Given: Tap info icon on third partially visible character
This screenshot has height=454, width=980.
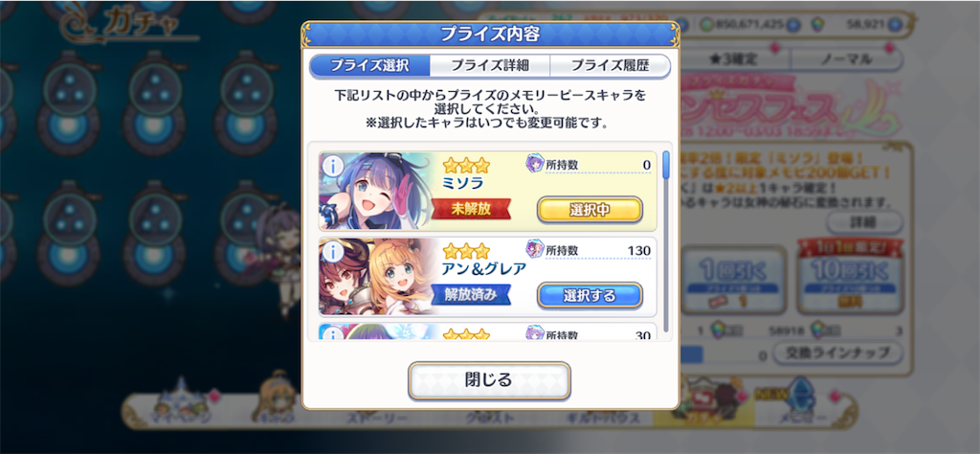Looking at the screenshot, I should click(333, 334).
